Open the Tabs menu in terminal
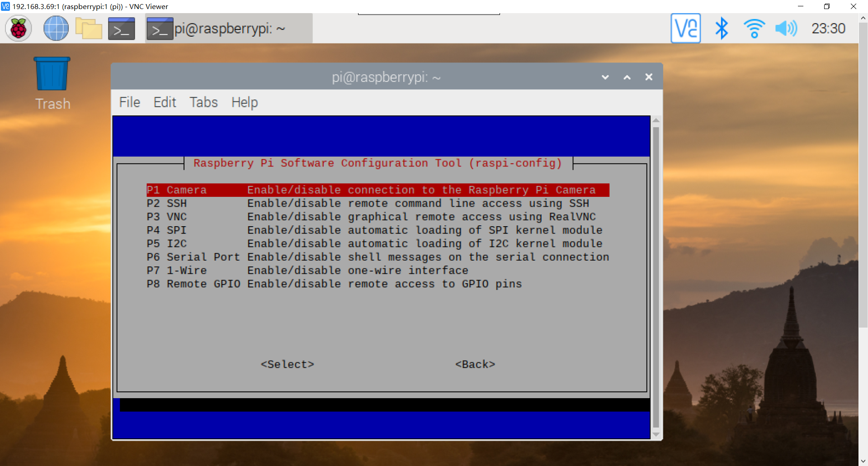Screen dimensions: 868x466 [203, 102]
